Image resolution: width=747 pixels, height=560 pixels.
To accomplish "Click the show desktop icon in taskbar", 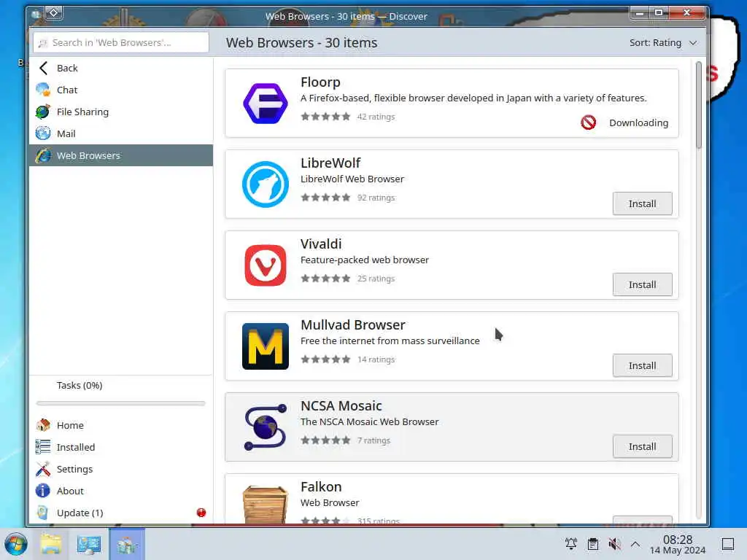I will point(727,544).
